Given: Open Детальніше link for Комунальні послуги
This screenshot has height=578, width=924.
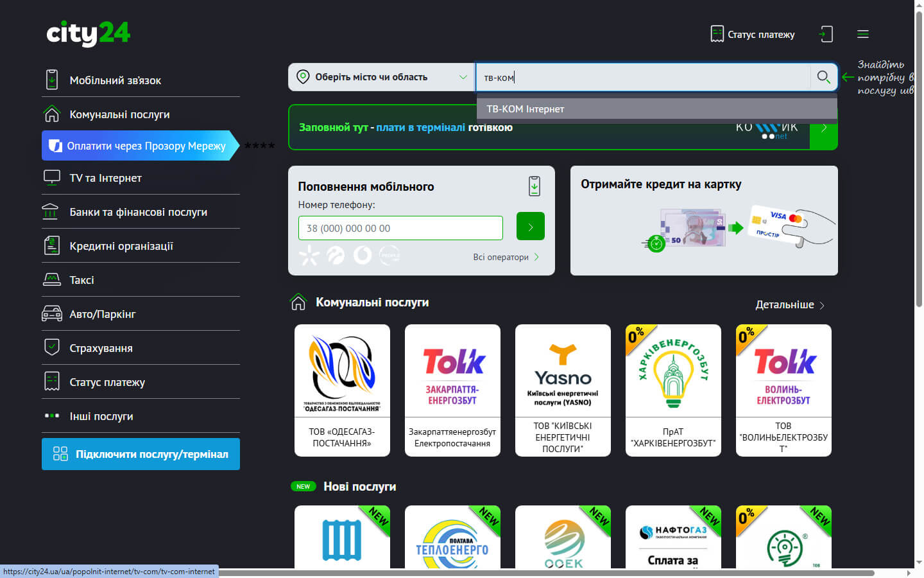Looking at the screenshot, I should point(790,304).
